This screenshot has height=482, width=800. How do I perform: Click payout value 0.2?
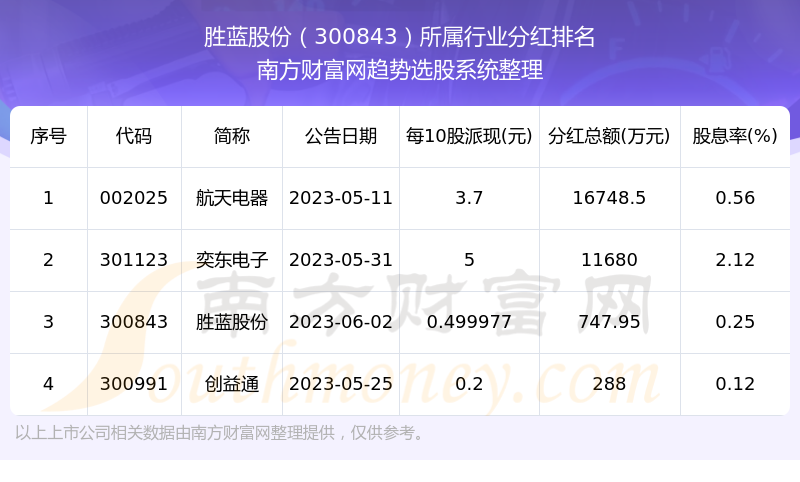(469, 384)
